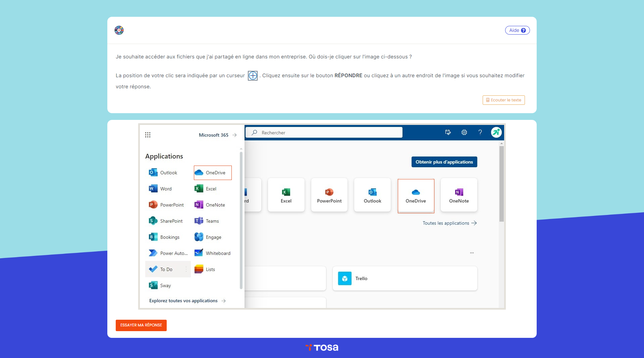The height and width of the screenshot is (358, 644).
Task: Click the round logo at top left
Action: point(119,30)
